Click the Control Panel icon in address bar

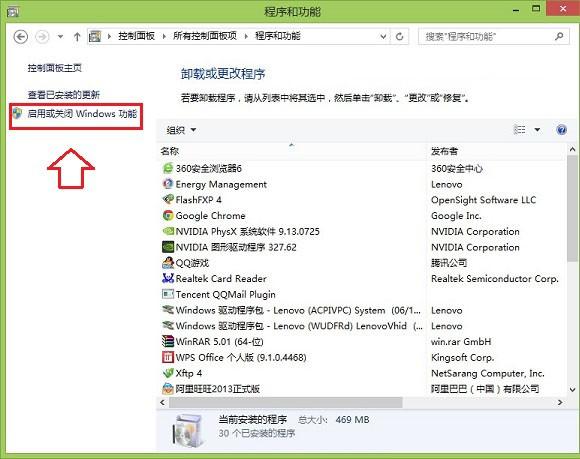point(95,36)
